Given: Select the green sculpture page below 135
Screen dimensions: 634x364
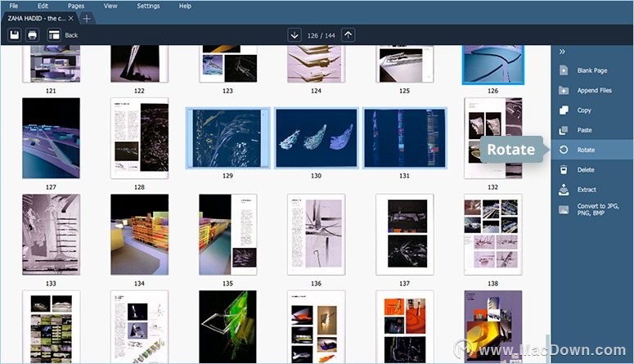Looking at the screenshot, I should [x=227, y=327].
